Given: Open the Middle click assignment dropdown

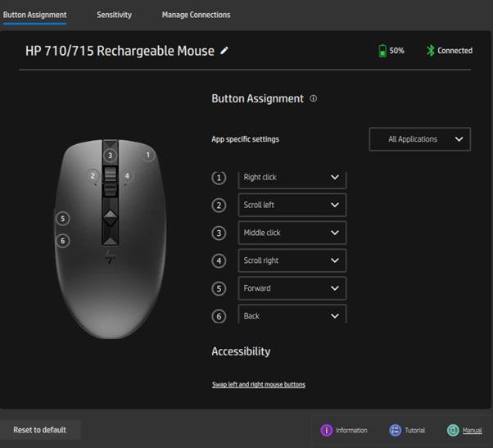Looking at the screenshot, I should pyautogui.click(x=292, y=233).
